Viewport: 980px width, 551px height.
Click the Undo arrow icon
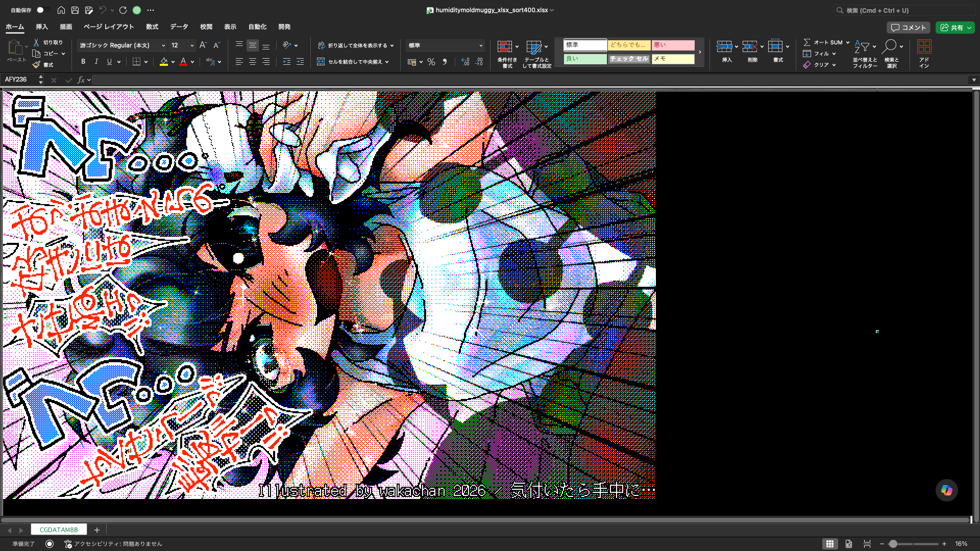pyautogui.click(x=103, y=10)
